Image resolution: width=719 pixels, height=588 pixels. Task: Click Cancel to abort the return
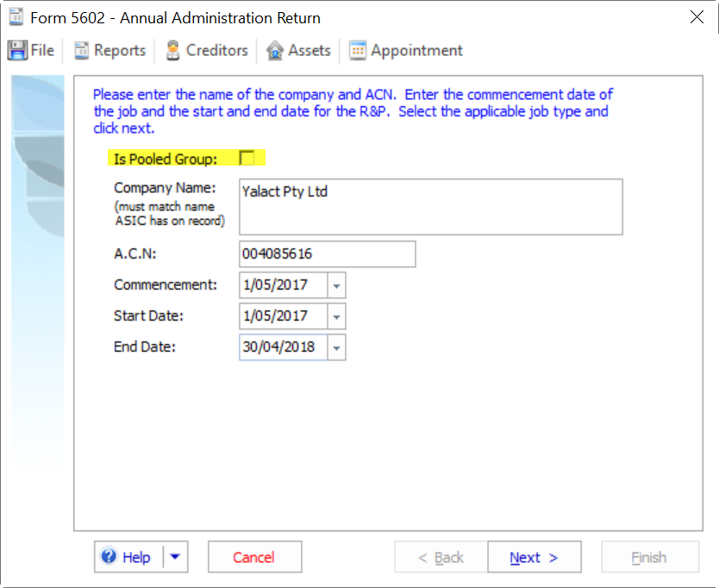tap(254, 556)
